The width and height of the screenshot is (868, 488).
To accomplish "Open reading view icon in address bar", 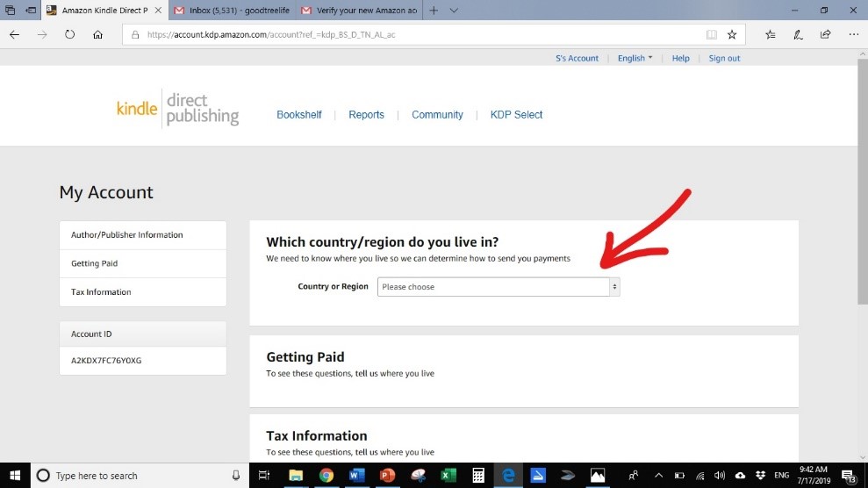I will point(712,34).
